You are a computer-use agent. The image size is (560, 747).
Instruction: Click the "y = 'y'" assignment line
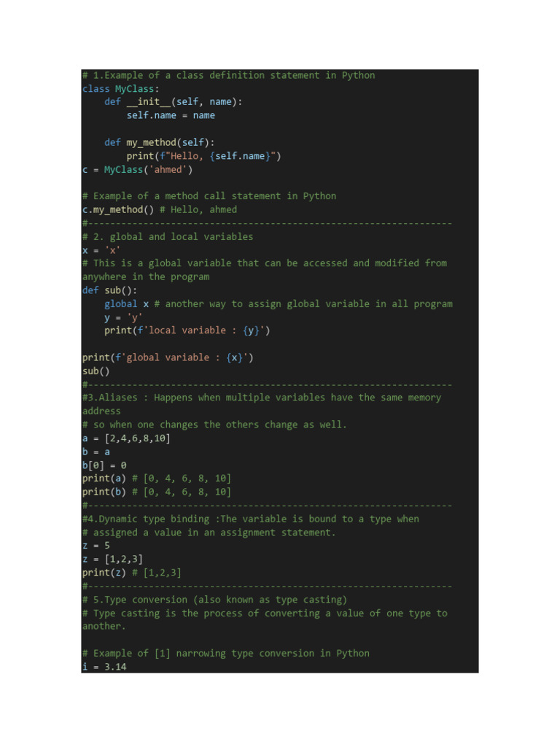pos(123,317)
